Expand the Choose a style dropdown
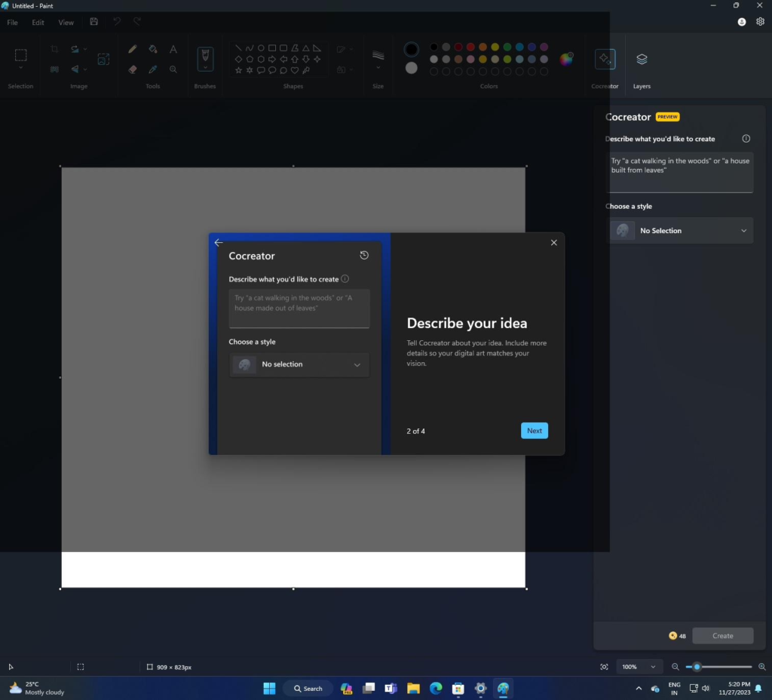 pos(681,231)
